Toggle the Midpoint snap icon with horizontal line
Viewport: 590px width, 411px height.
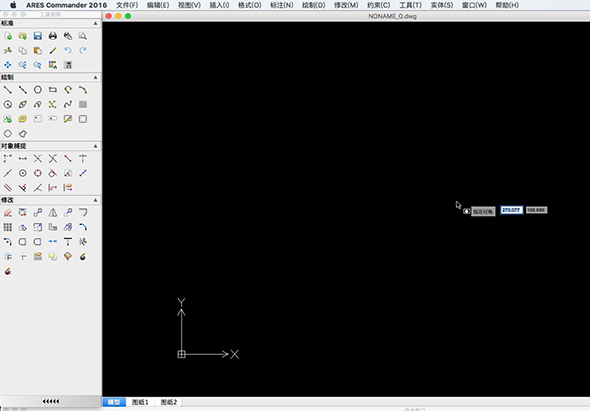pyautogui.click(x=23, y=158)
